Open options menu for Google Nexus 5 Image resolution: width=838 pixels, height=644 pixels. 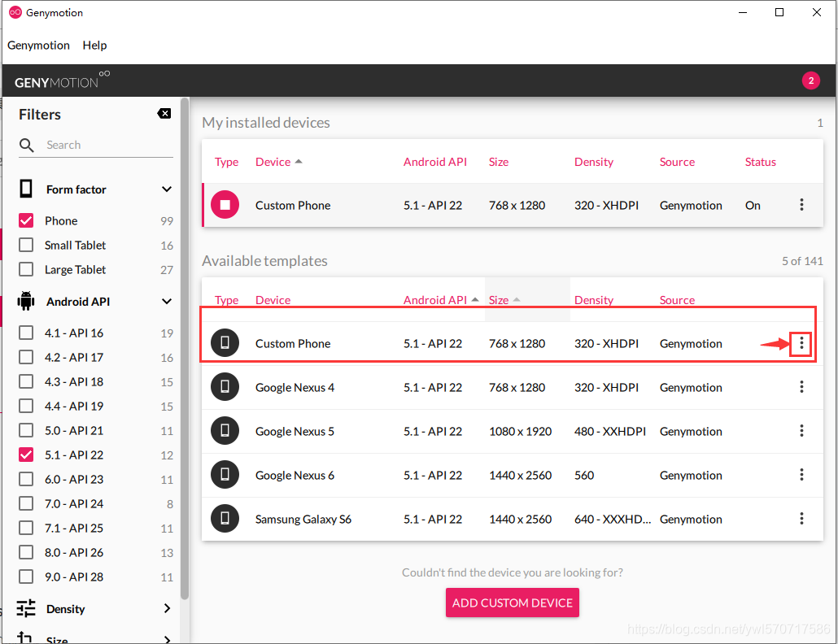tap(801, 431)
